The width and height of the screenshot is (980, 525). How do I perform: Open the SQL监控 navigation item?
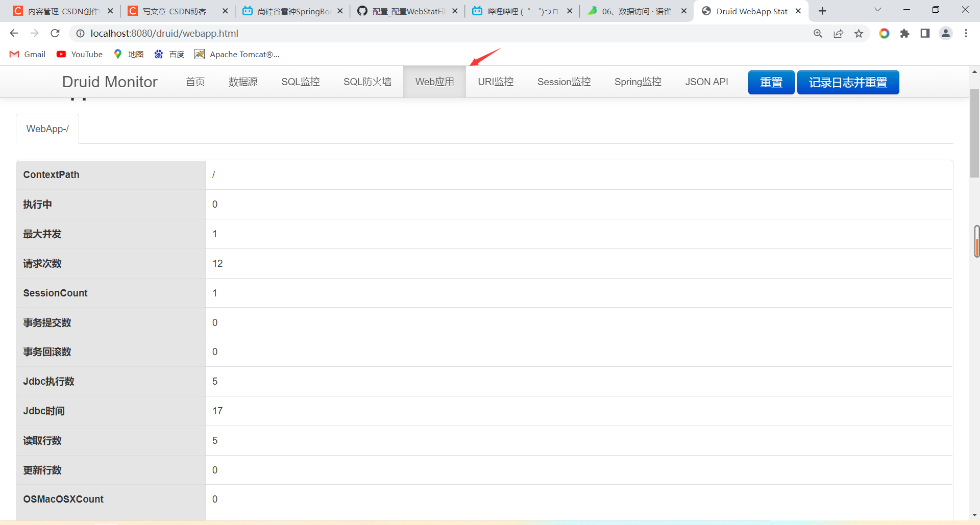[301, 82]
